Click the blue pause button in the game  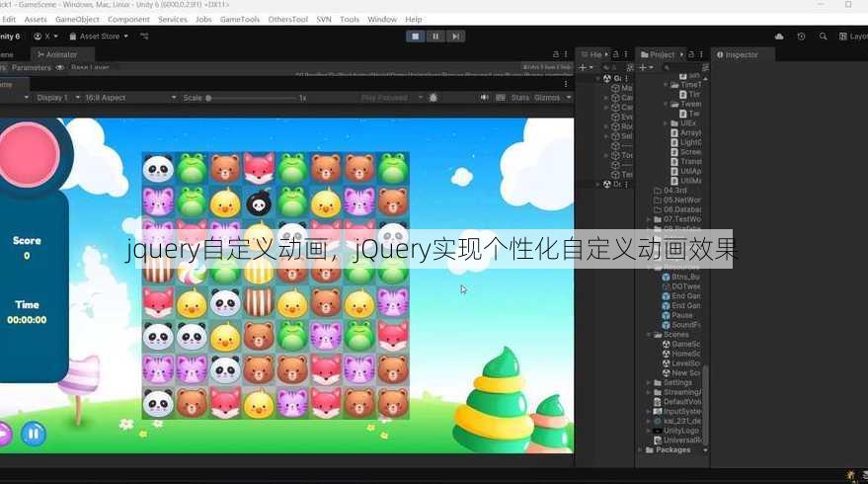tap(34, 434)
